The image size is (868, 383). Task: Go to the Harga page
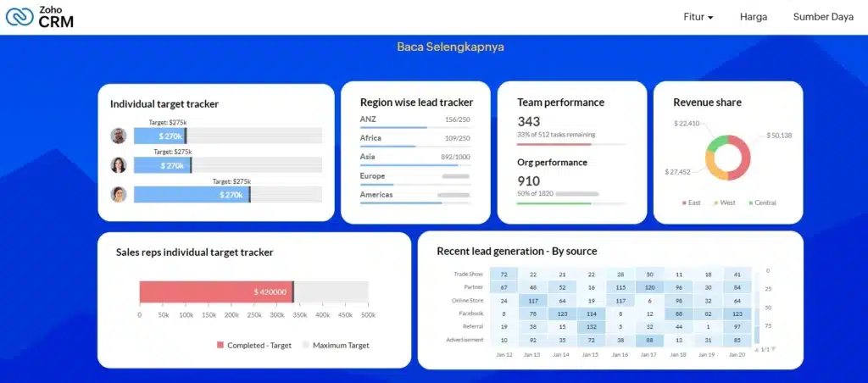pos(754,17)
